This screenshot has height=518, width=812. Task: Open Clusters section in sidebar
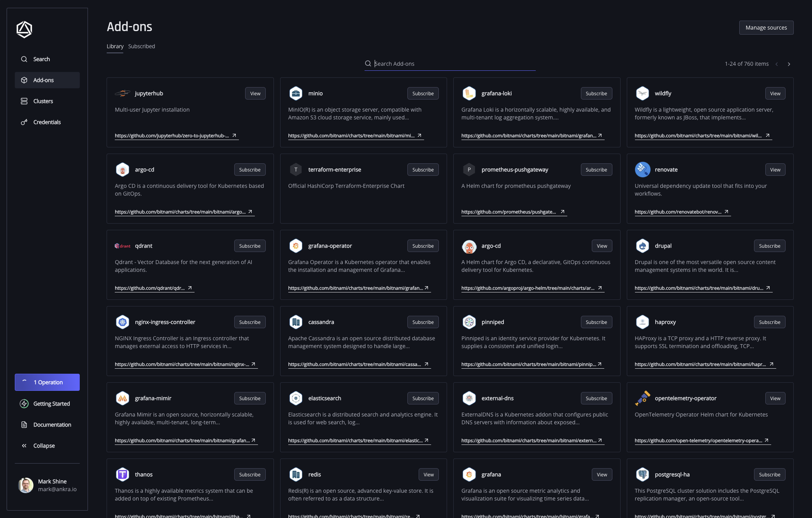click(x=47, y=101)
